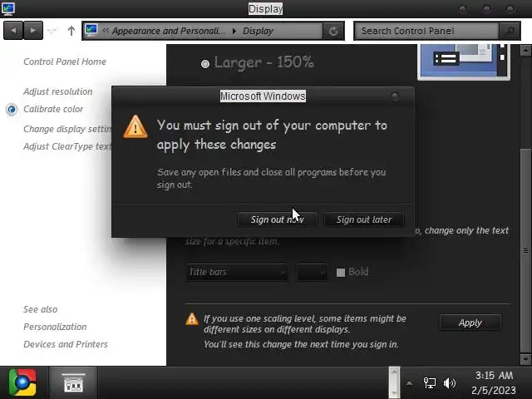Image resolution: width=532 pixels, height=399 pixels.
Task: Click the warning icon beside scaling level note
Action: [x=192, y=319]
